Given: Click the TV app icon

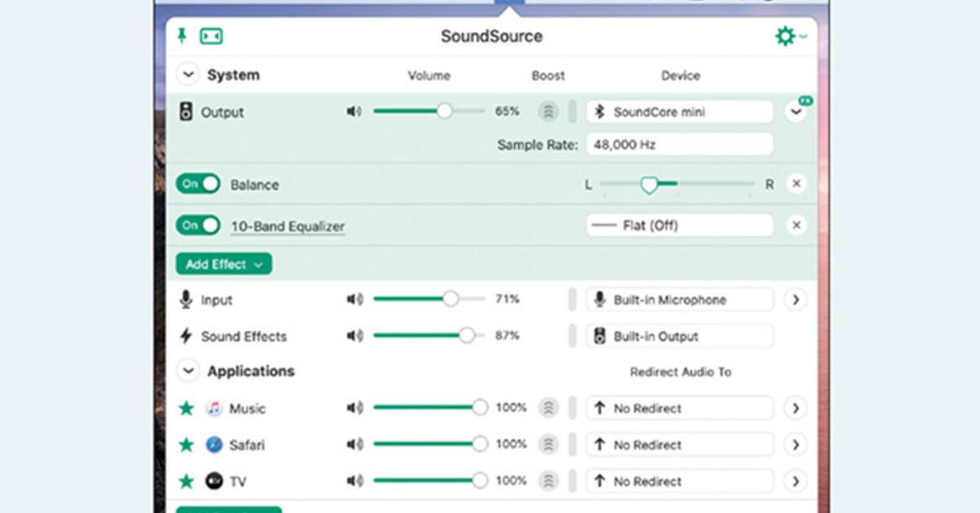Looking at the screenshot, I should point(214,481).
